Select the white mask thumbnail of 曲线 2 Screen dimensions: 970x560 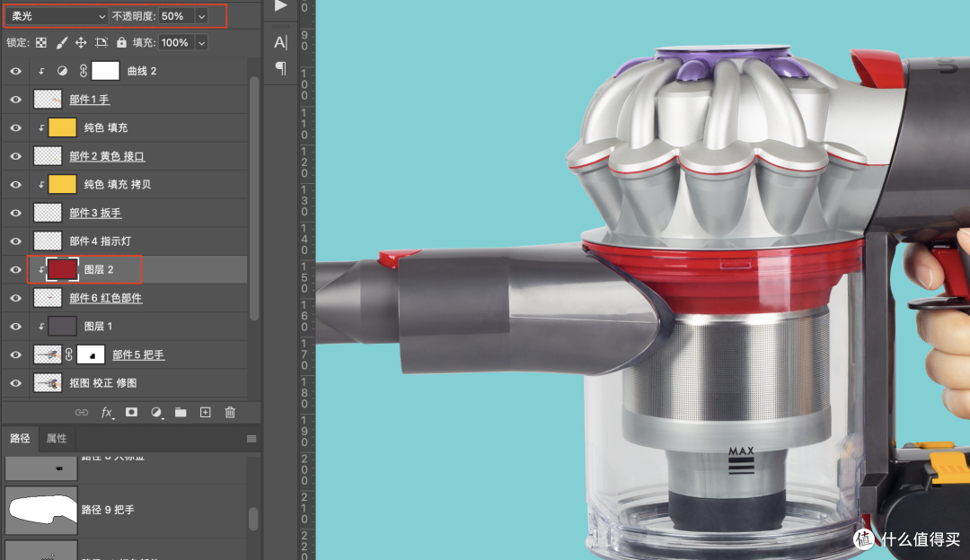pyautogui.click(x=105, y=71)
